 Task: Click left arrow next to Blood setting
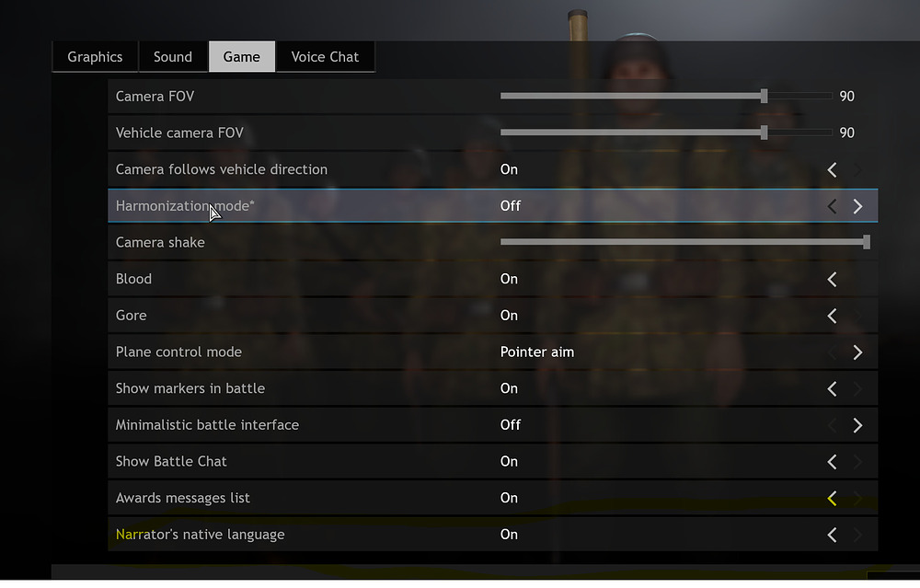(x=832, y=279)
